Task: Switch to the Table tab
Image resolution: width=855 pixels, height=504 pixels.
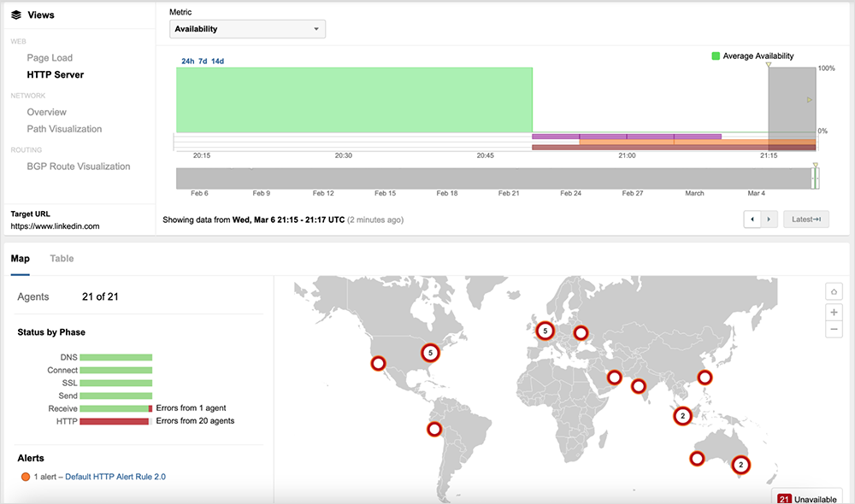Action: (x=62, y=259)
